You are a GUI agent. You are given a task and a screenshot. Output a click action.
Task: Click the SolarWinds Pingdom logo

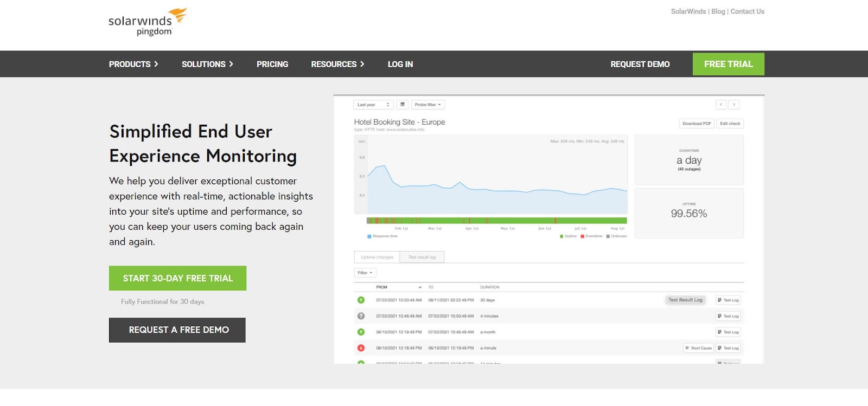[x=148, y=22]
